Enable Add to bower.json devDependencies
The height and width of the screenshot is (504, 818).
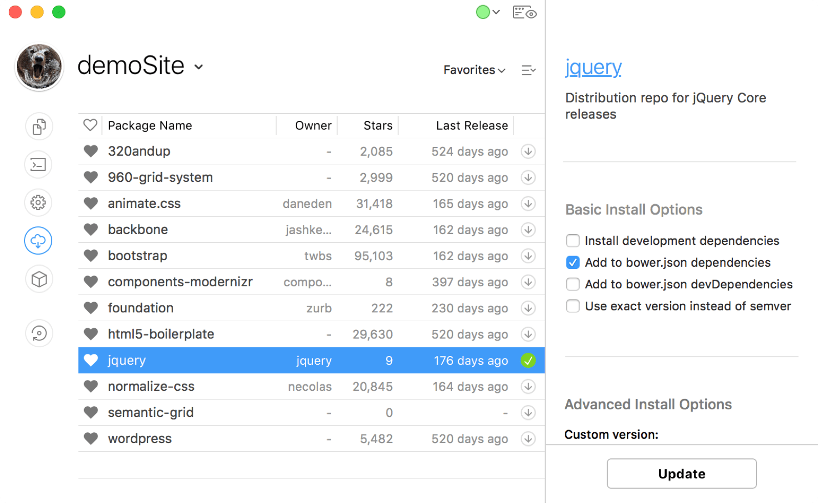(x=573, y=284)
